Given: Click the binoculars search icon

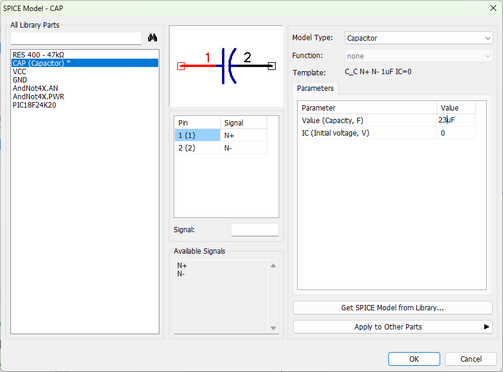Looking at the screenshot, I should pos(152,38).
